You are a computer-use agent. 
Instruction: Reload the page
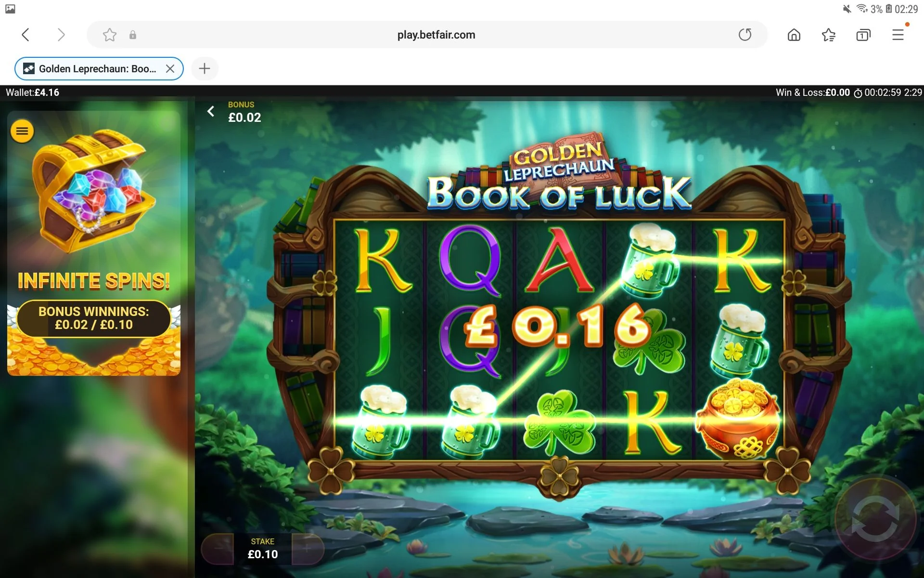coord(745,35)
